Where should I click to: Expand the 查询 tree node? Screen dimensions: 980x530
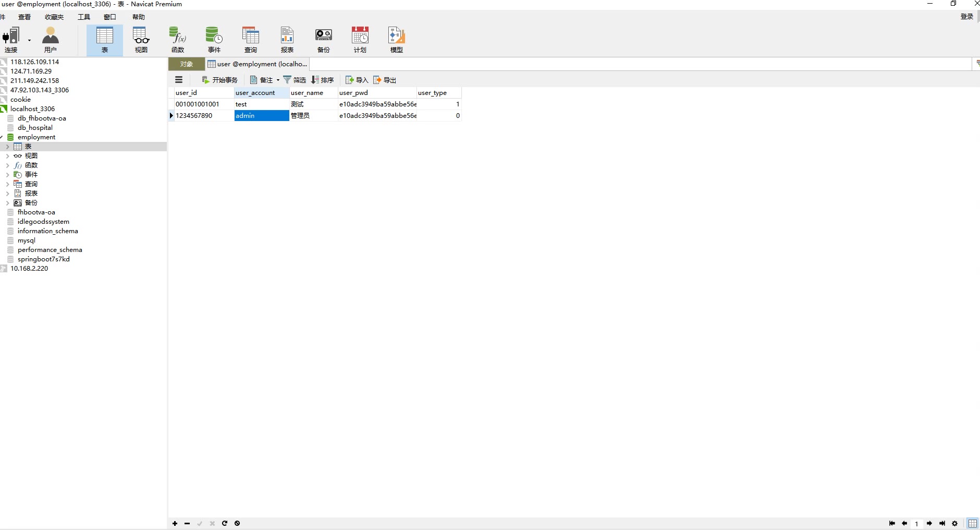click(x=7, y=184)
